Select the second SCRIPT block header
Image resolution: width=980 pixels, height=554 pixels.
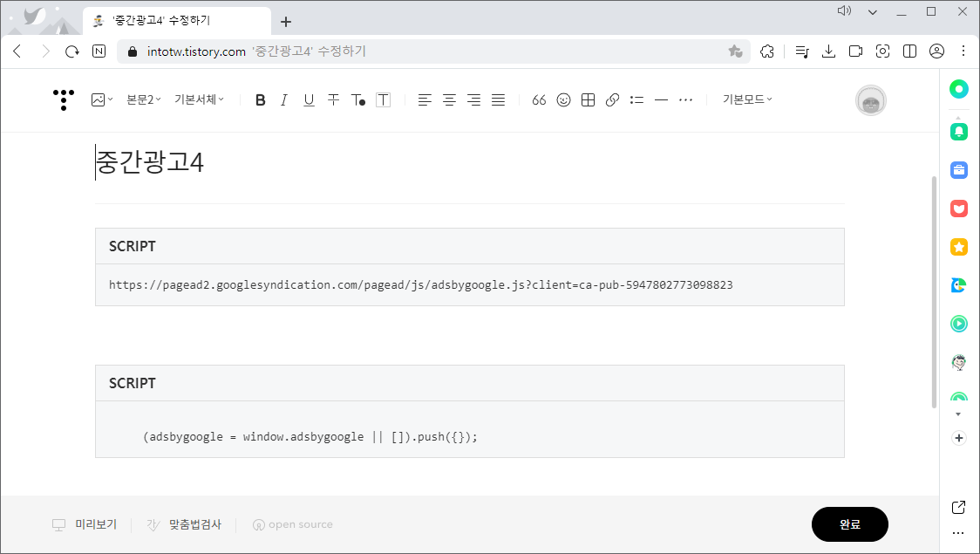point(469,383)
